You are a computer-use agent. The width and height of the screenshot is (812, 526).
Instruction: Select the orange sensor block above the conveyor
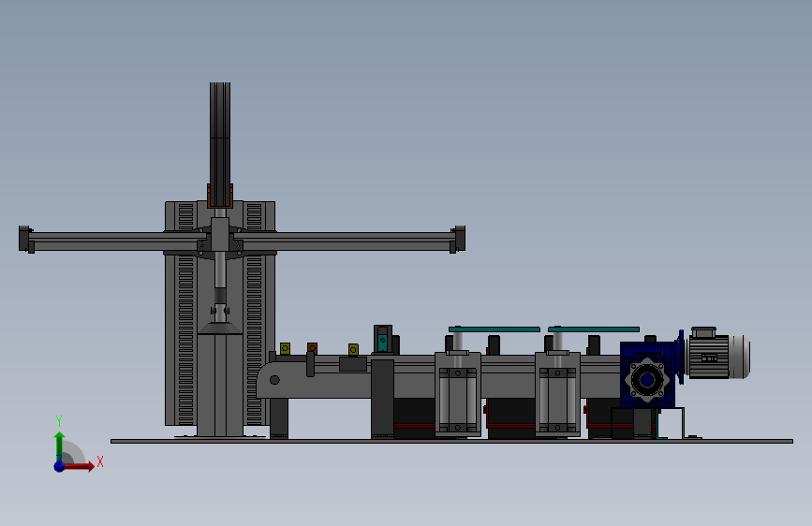click(x=312, y=348)
